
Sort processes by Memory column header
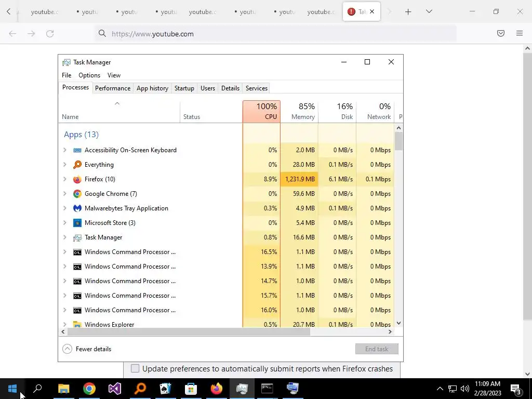tap(299, 112)
